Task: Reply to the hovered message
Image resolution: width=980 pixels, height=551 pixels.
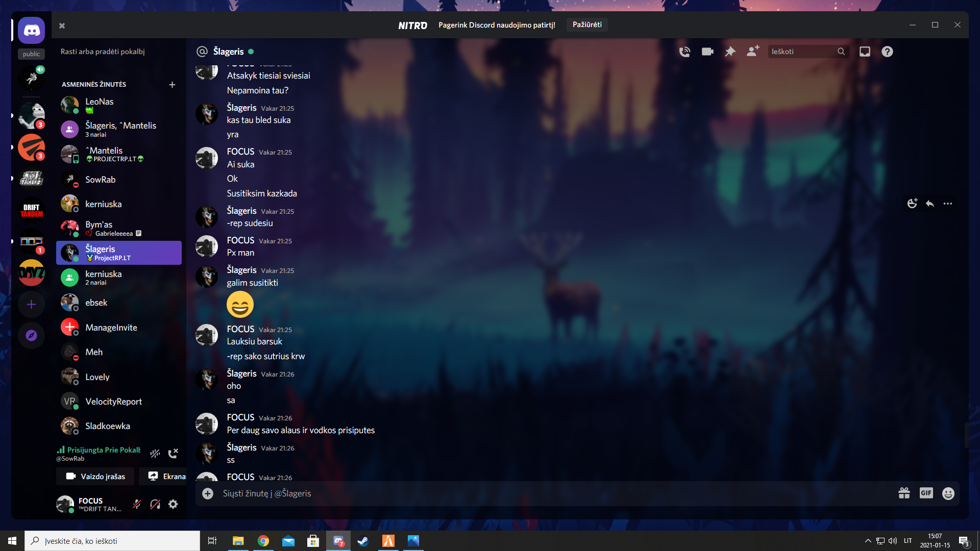Action: (x=930, y=204)
